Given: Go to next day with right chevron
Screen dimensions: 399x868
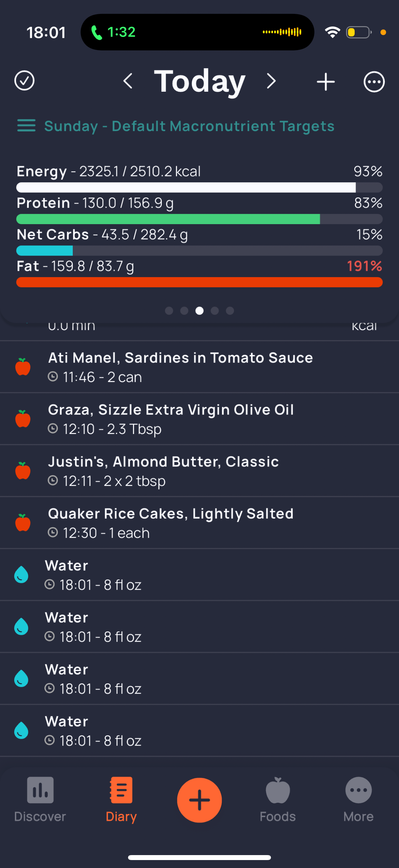Looking at the screenshot, I should [271, 81].
